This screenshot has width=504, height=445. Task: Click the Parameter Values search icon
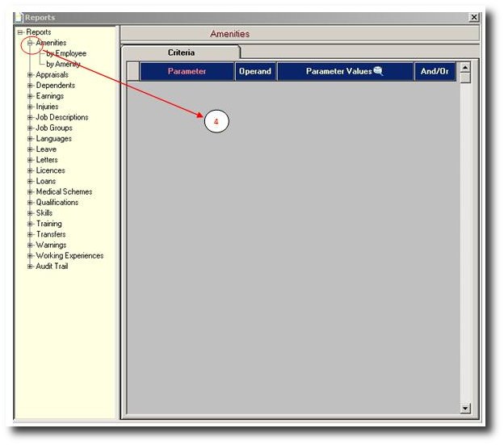click(x=378, y=72)
